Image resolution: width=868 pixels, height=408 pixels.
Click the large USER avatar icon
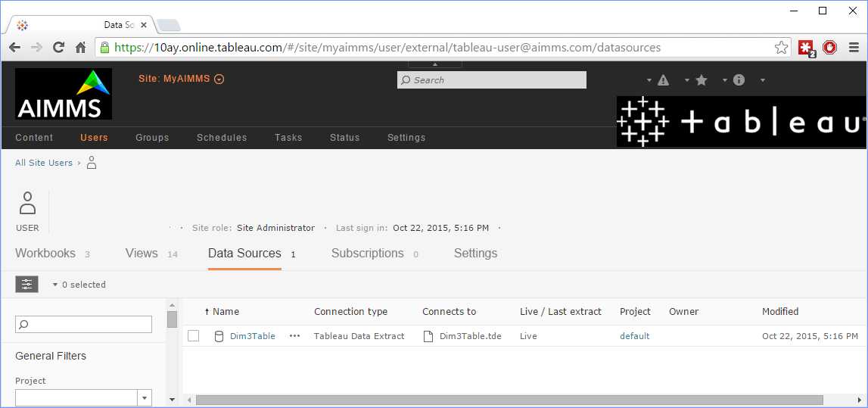click(x=27, y=204)
